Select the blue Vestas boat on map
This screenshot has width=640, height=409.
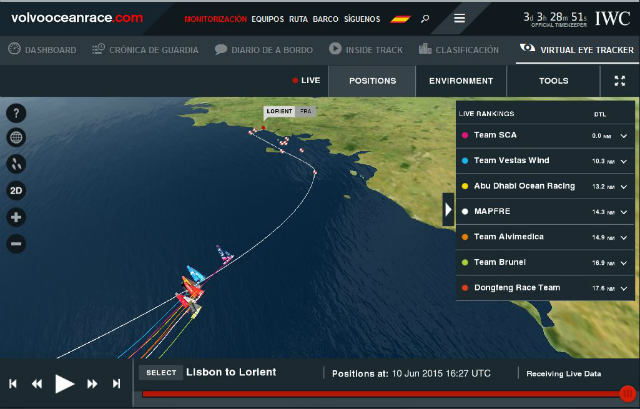point(196,274)
